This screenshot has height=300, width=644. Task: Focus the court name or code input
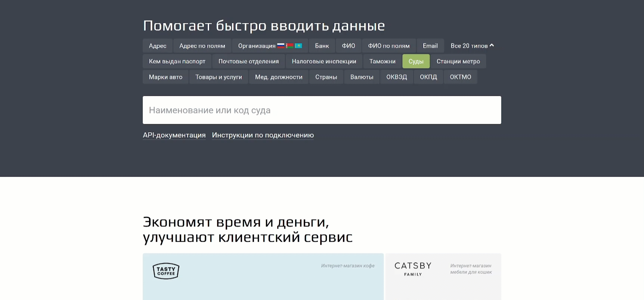coord(322,110)
